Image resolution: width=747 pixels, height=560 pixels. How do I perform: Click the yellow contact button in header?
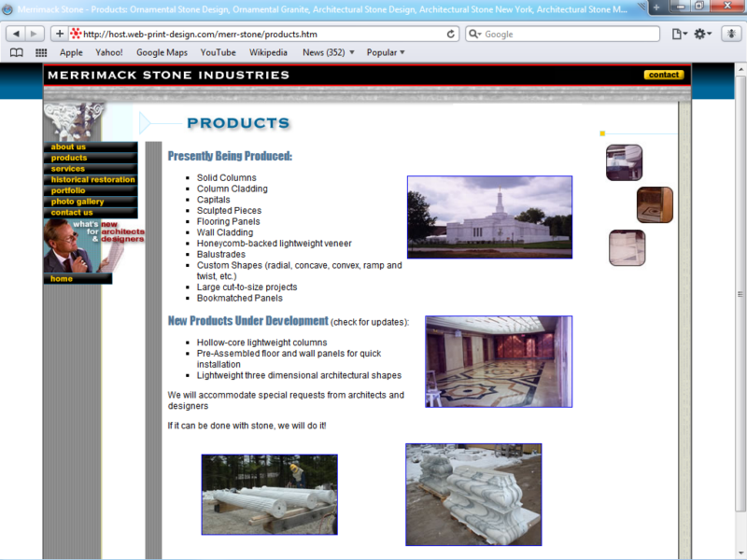664,75
